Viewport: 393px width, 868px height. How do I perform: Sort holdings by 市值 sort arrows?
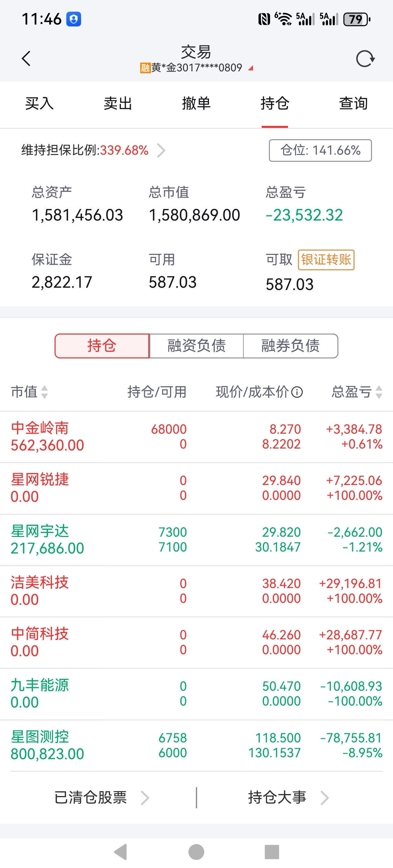44,392
